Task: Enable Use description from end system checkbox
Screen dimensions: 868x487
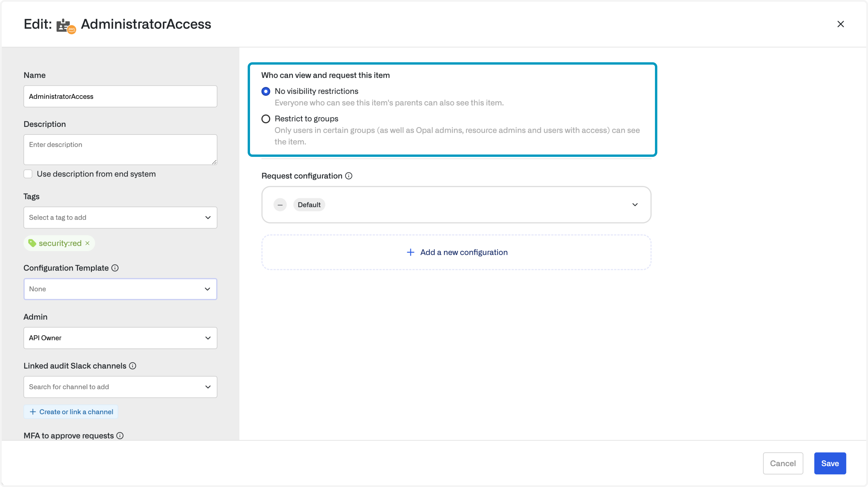Action: click(28, 174)
